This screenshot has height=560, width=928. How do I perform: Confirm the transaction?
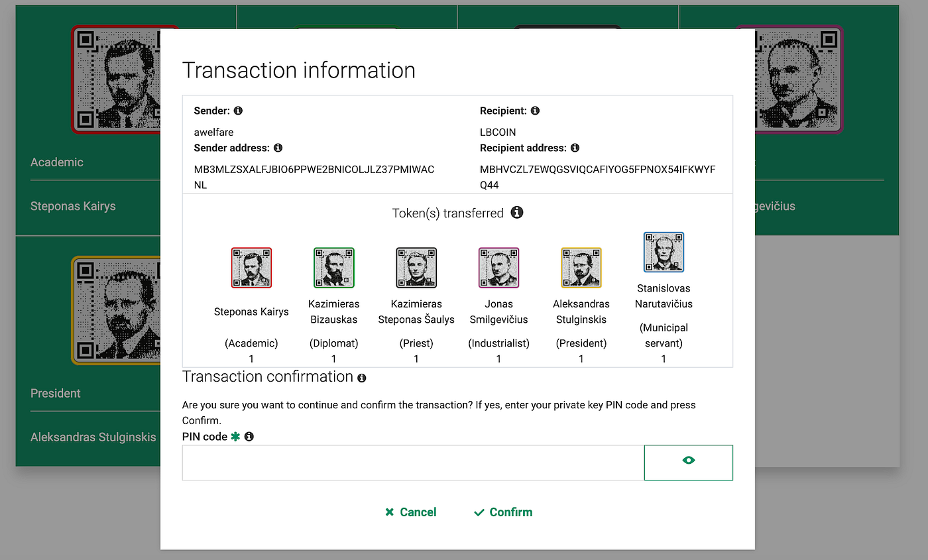pos(503,512)
